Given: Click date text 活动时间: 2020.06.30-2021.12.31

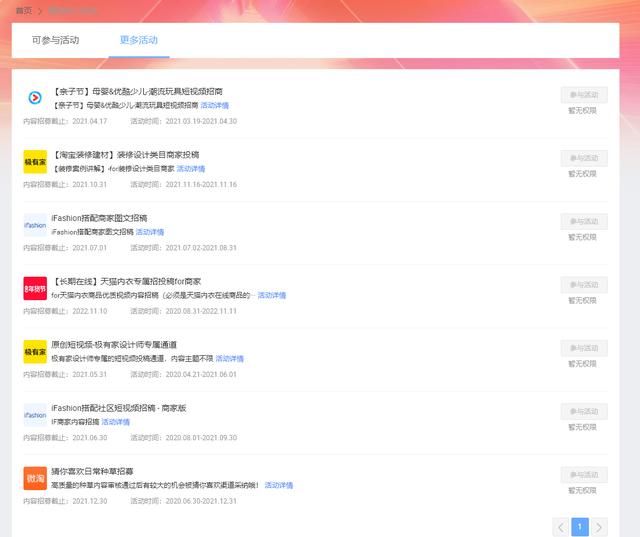Looking at the screenshot, I should [x=184, y=501].
